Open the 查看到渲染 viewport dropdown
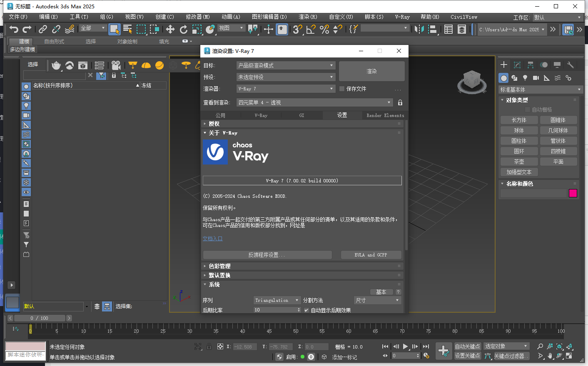This screenshot has width=588, height=366. coord(314,102)
